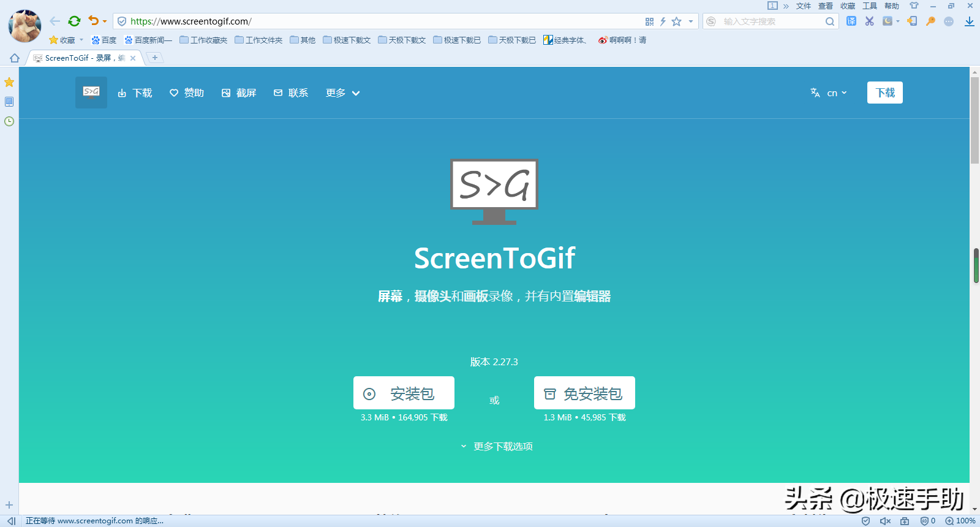Open the 工具 menu
The width and height of the screenshot is (980, 527).
tap(870, 6)
